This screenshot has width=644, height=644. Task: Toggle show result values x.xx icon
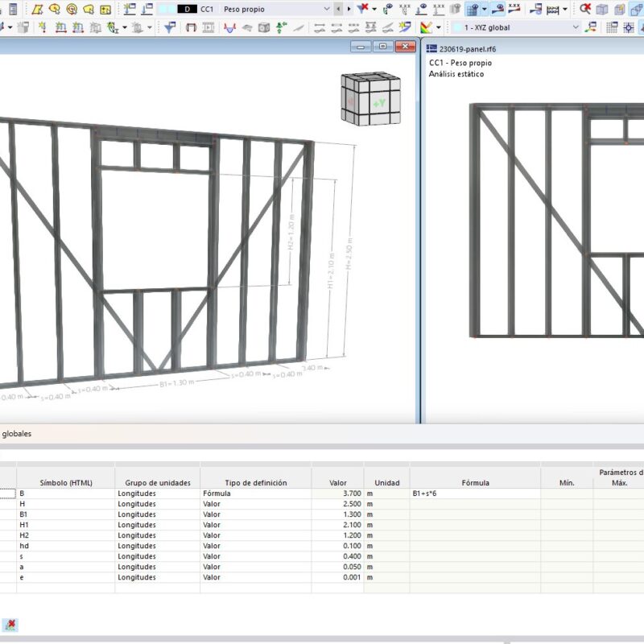pyautogui.click(x=405, y=9)
